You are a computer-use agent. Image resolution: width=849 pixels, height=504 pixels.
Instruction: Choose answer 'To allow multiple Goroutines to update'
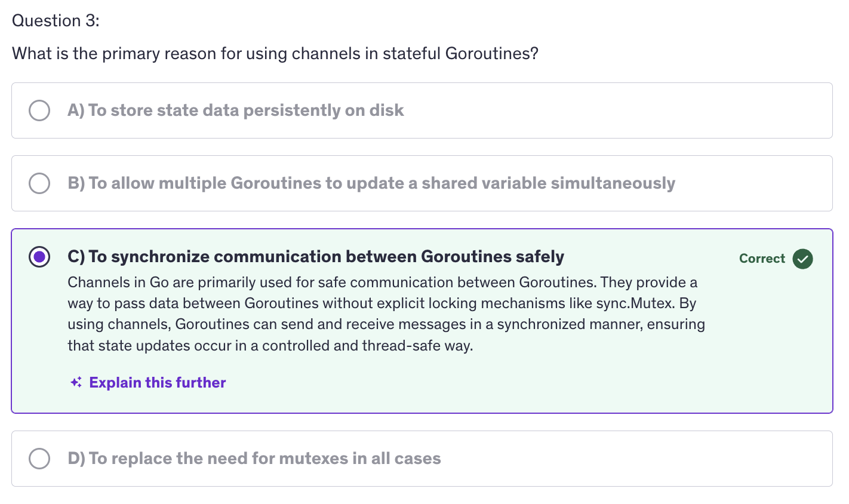(371, 183)
